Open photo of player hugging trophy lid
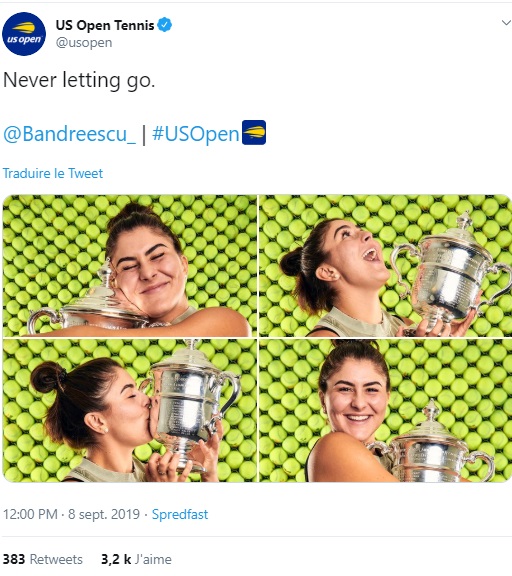This screenshot has height=576, width=512. click(130, 266)
